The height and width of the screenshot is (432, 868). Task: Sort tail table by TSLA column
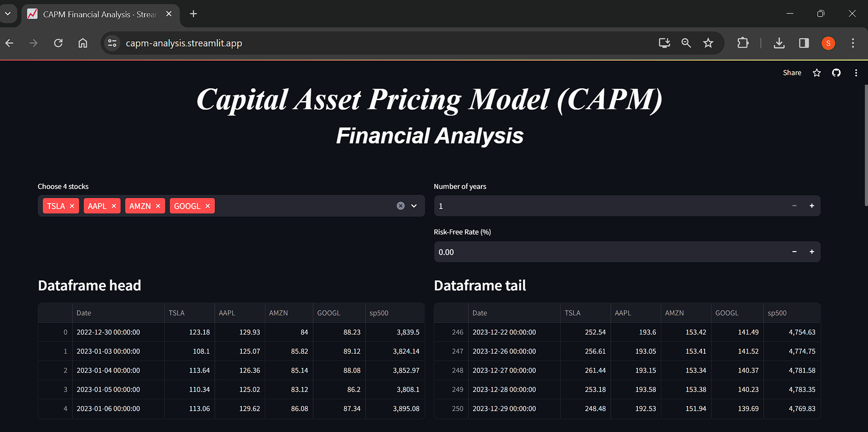point(585,313)
